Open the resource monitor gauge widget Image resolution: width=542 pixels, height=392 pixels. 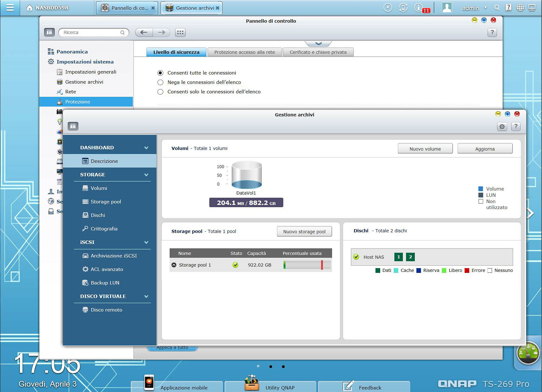[528, 353]
